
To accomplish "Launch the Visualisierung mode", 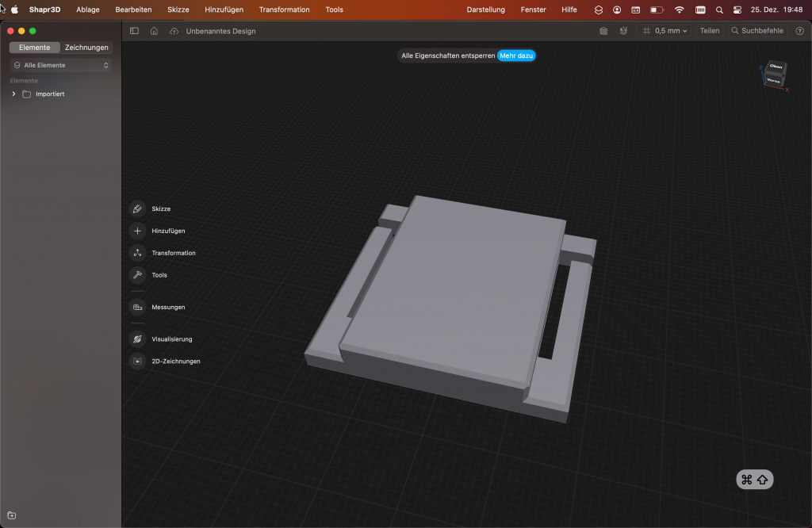I will (138, 339).
